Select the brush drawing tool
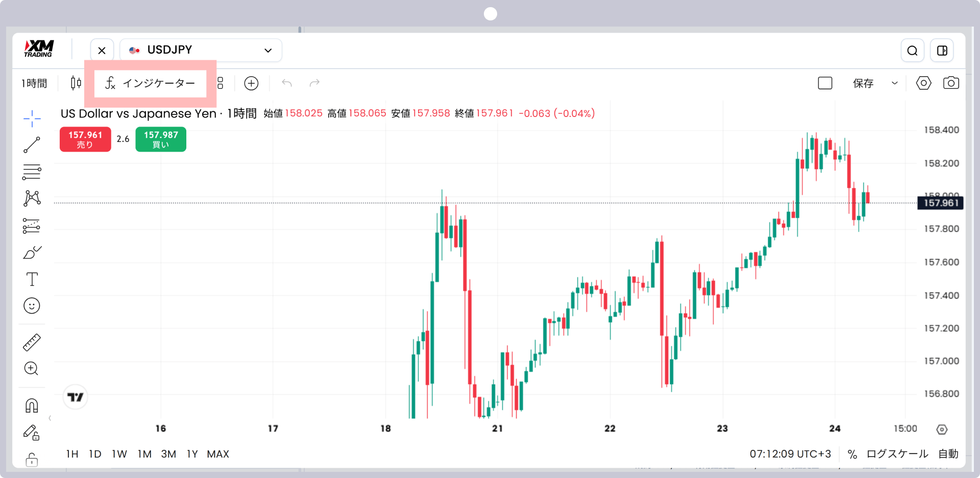The height and width of the screenshot is (478, 980). (x=32, y=252)
